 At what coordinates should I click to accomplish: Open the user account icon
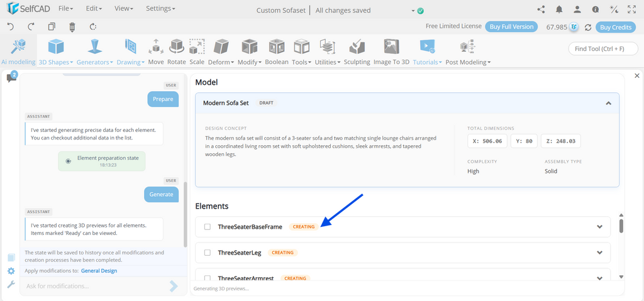pos(577,9)
